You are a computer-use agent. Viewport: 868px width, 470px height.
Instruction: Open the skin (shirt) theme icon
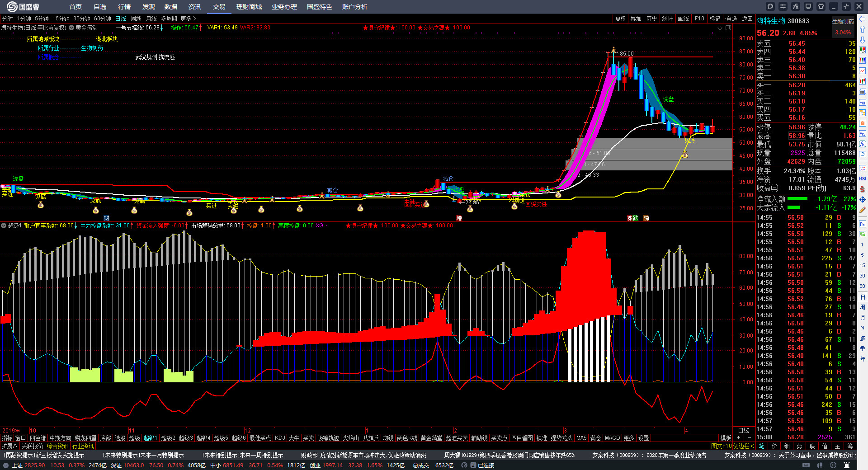point(821,6)
